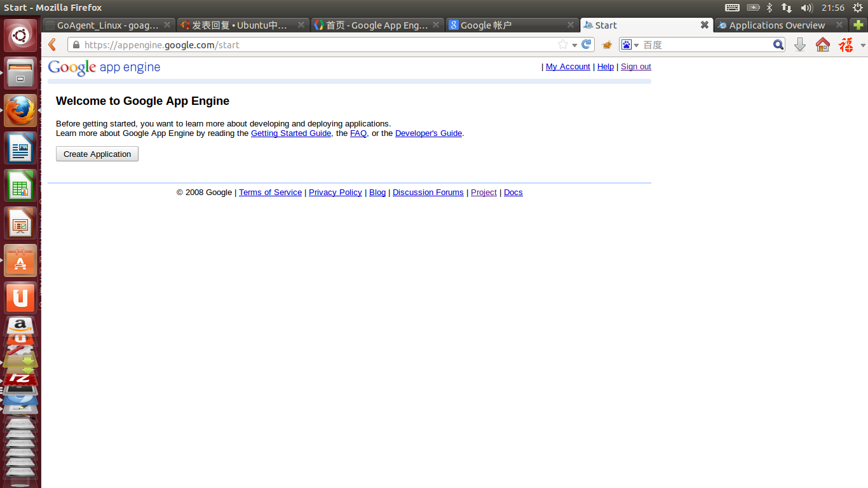The width and height of the screenshot is (868, 488).
Task: Open Bluetooth indicator menu
Action: click(769, 8)
